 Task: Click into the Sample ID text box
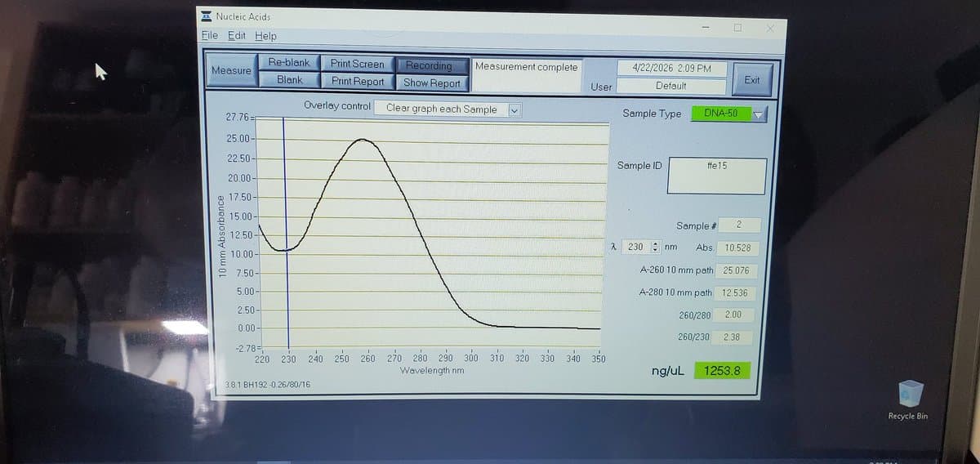tap(716, 176)
